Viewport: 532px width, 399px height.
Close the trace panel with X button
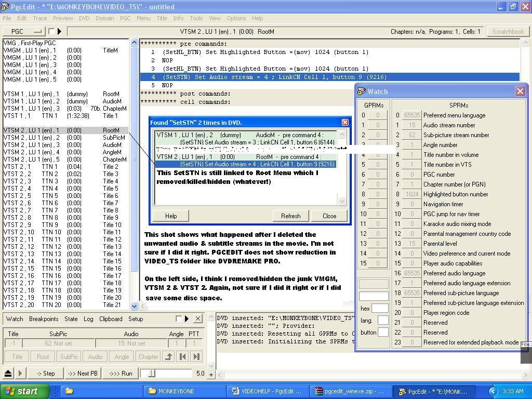tap(198, 318)
